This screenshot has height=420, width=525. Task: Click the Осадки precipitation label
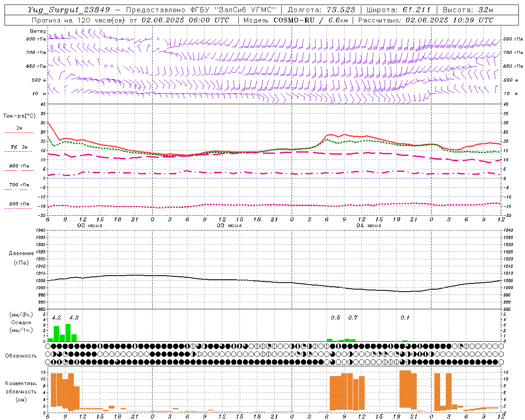[x=21, y=322]
